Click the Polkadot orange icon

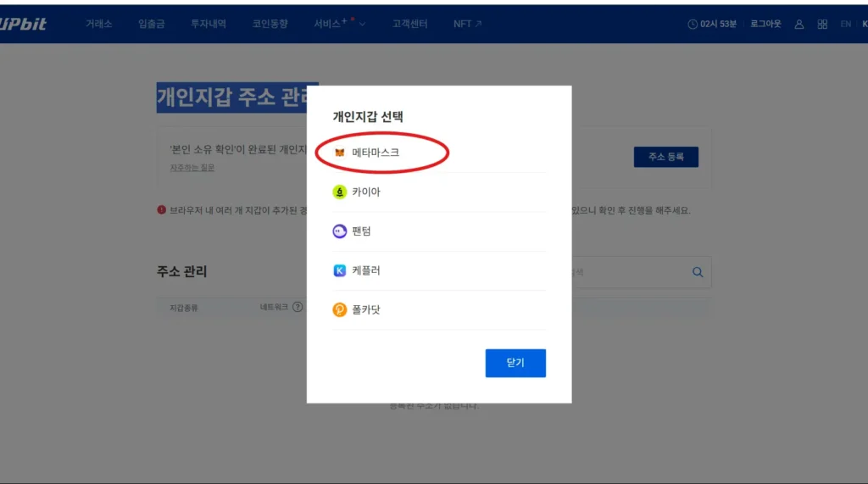click(x=339, y=309)
